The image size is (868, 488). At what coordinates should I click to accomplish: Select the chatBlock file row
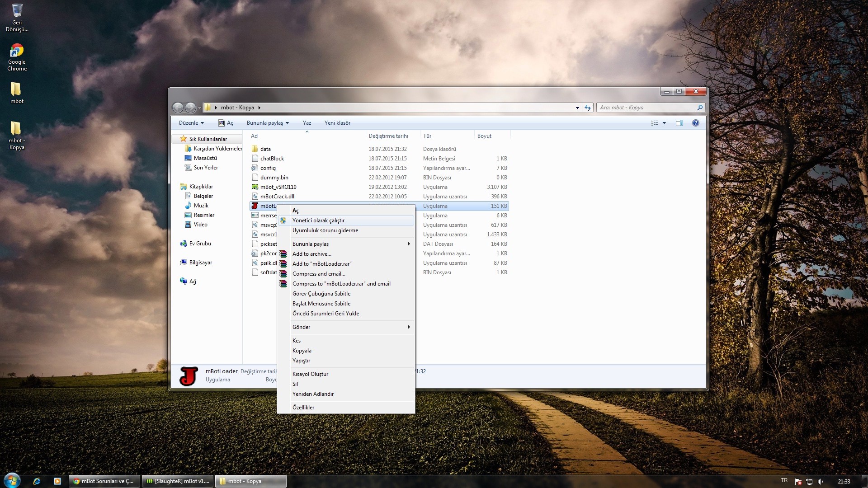(x=379, y=158)
